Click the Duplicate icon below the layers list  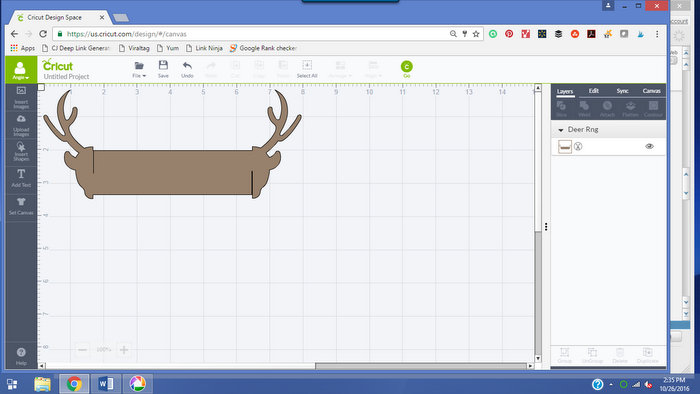coord(648,355)
